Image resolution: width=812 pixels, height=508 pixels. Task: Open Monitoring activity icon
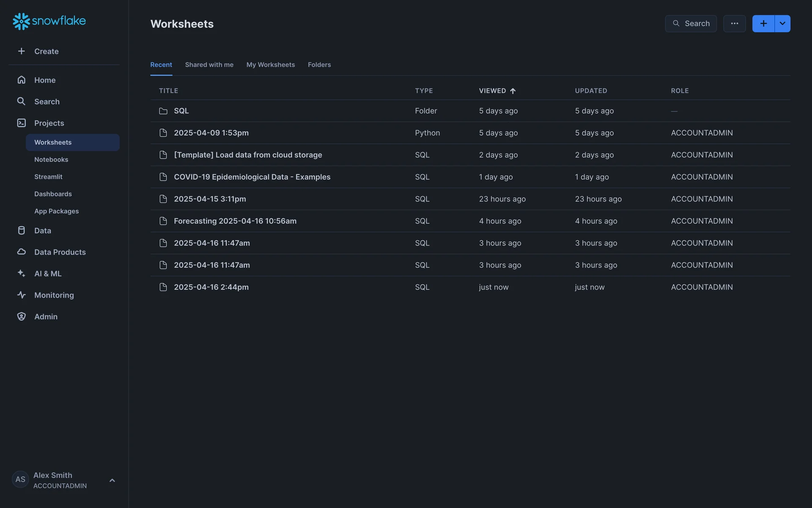point(22,295)
